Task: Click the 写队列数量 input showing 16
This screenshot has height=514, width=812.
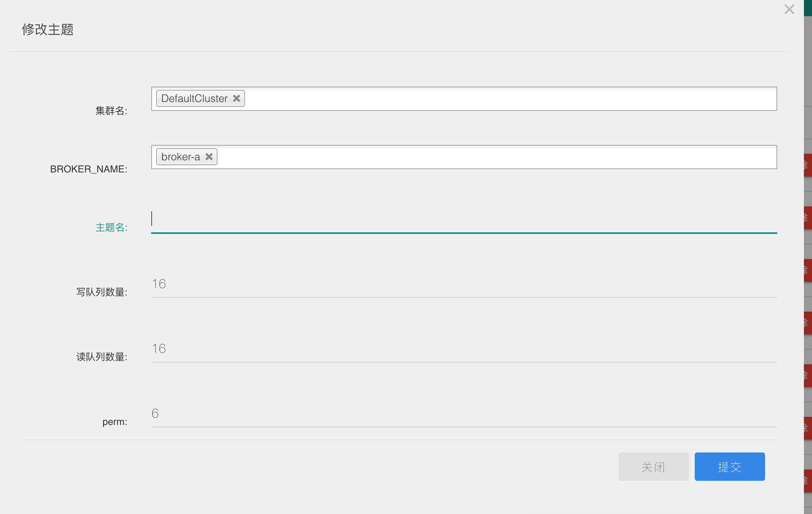Action: (463, 284)
